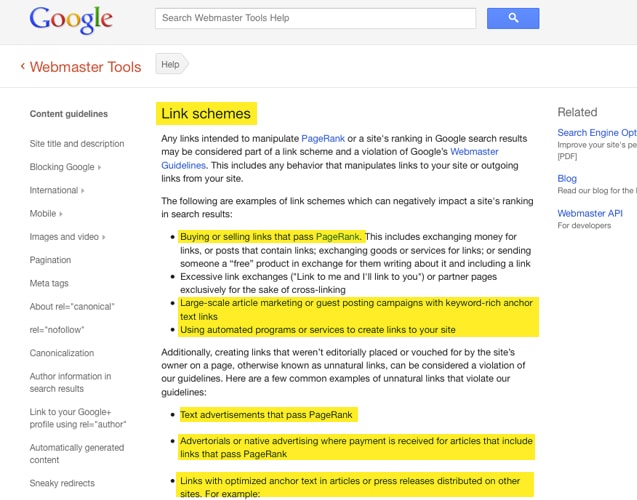Click the Related heading

pyautogui.click(x=577, y=112)
